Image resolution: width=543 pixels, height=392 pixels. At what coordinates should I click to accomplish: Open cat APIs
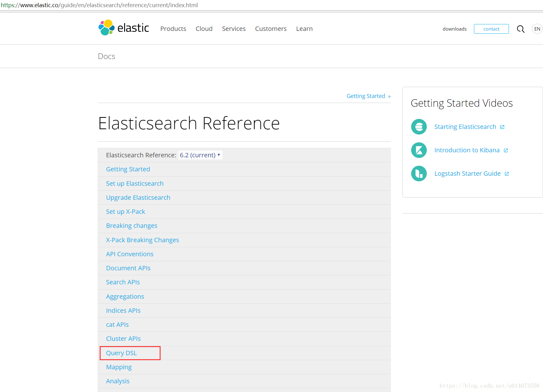[117, 325]
